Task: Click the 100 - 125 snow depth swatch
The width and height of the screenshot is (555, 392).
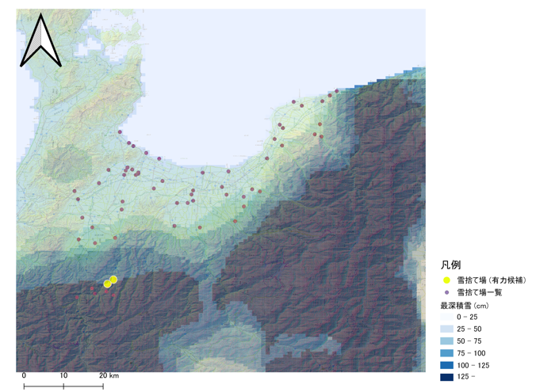Action: point(446,365)
